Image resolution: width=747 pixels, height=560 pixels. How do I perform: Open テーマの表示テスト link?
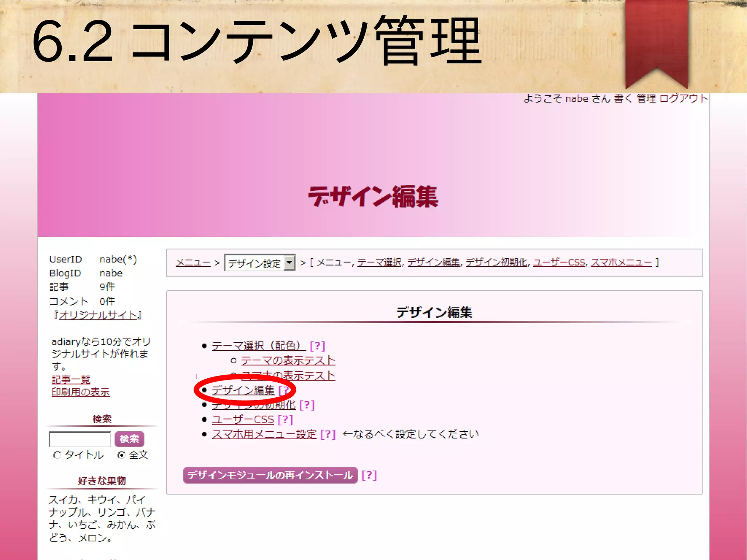point(288,360)
